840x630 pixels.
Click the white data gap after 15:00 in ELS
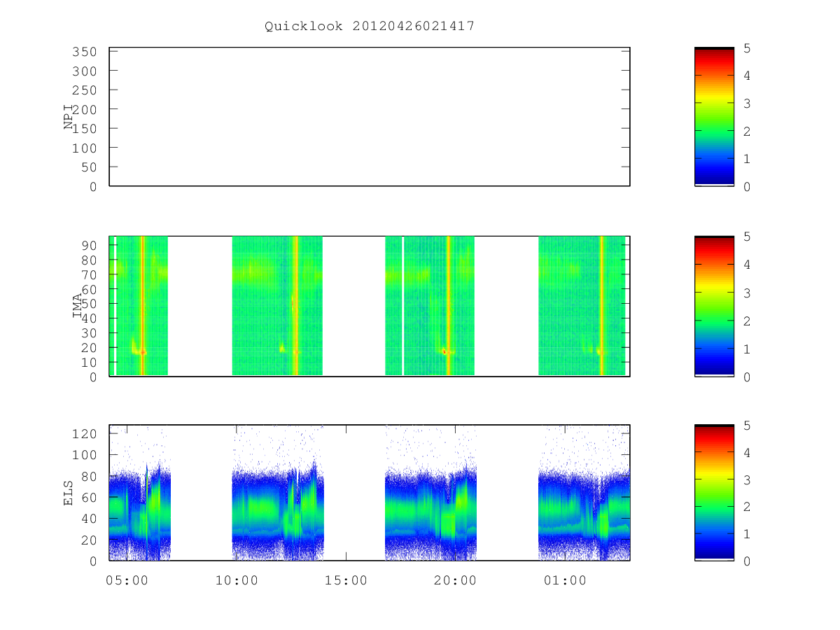coord(354,493)
